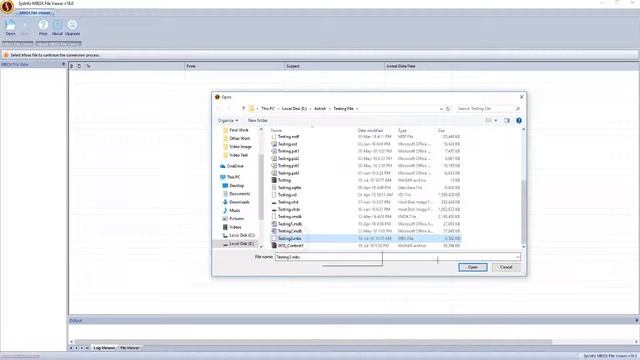Switch to the Log Viewer tab
The height and width of the screenshot is (360, 640).
click(x=104, y=348)
